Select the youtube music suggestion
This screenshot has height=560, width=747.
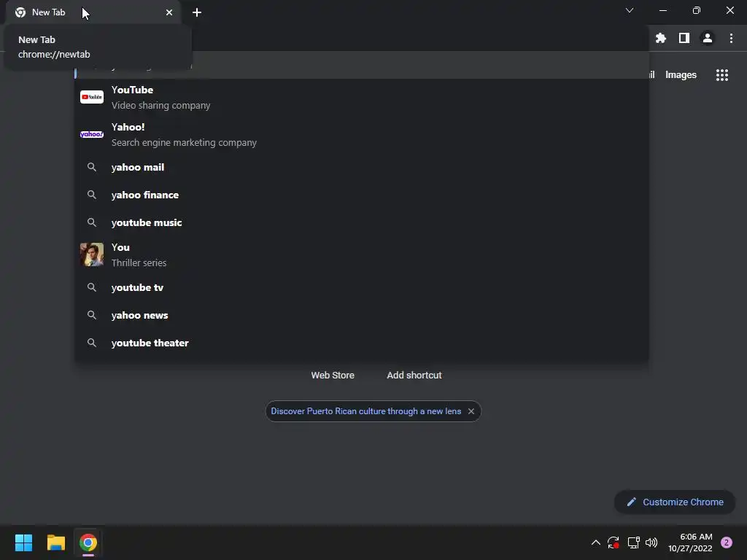point(361,222)
